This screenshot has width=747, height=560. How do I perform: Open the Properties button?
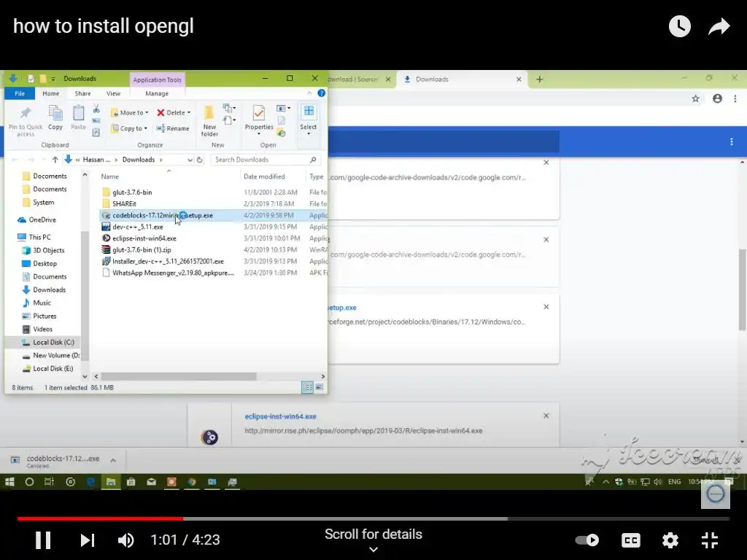pos(259,119)
